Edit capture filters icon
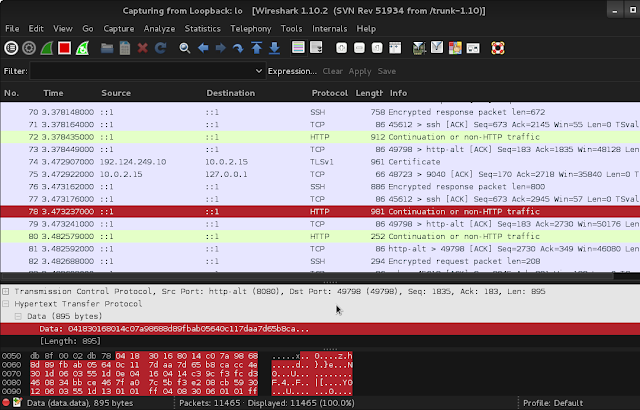This screenshot has width=640, height=410. coord(419,48)
